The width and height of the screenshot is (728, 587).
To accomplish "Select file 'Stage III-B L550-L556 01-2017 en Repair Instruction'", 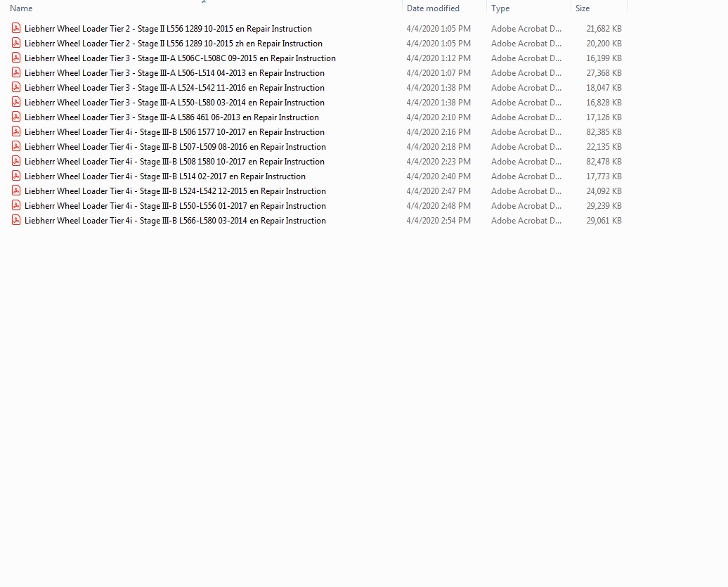I will (176, 206).
